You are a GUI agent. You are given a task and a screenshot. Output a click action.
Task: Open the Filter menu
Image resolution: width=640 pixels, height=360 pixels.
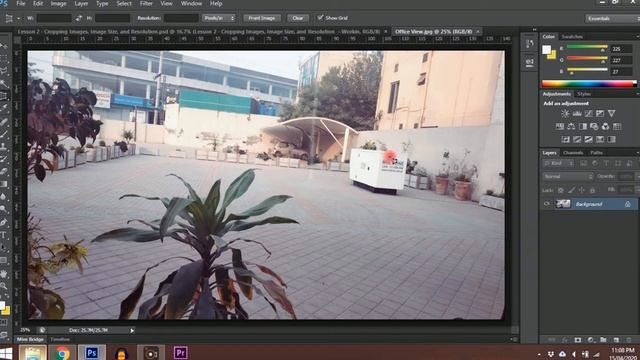point(146,4)
